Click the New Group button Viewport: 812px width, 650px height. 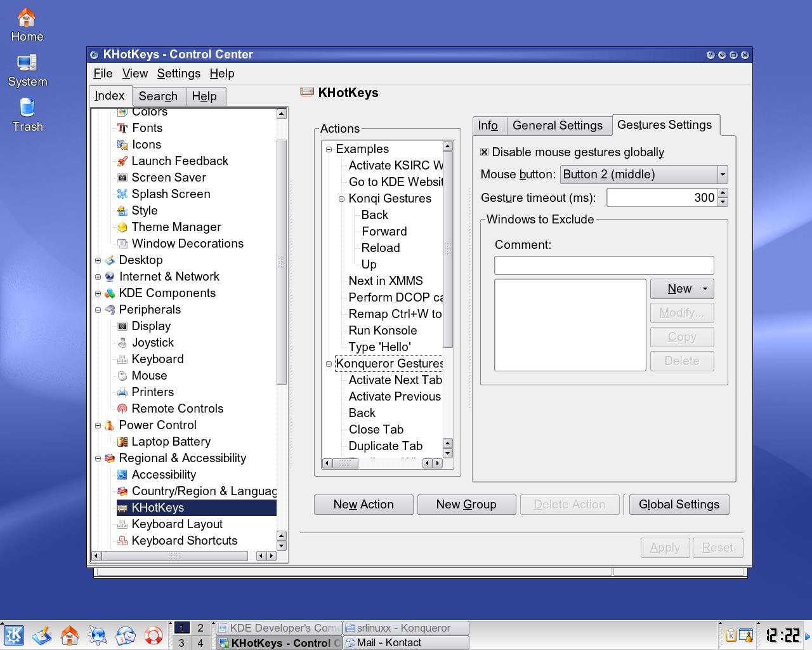click(466, 505)
